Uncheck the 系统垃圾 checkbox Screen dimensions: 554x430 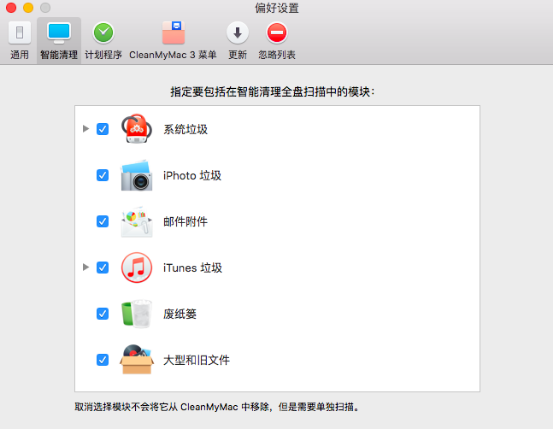(x=102, y=129)
